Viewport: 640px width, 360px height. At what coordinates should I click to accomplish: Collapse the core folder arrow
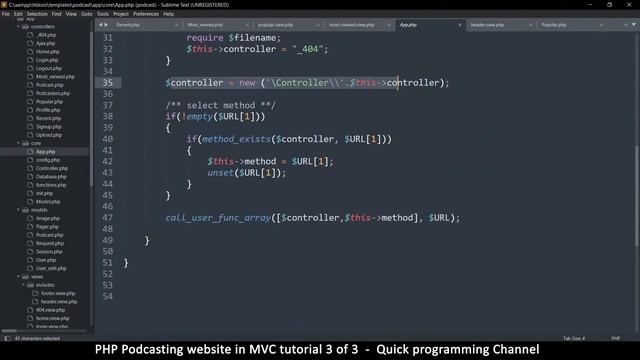pos(18,143)
